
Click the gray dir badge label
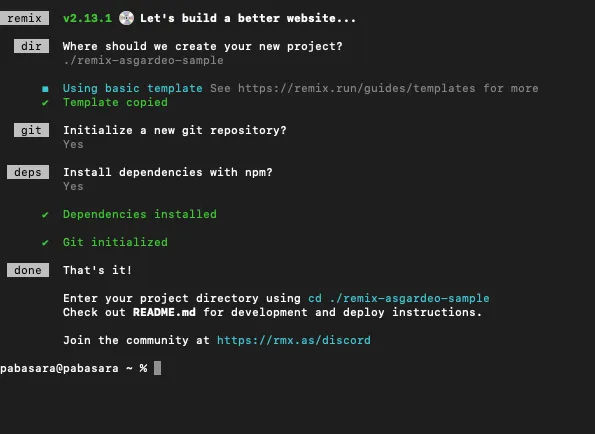[x=31, y=46]
